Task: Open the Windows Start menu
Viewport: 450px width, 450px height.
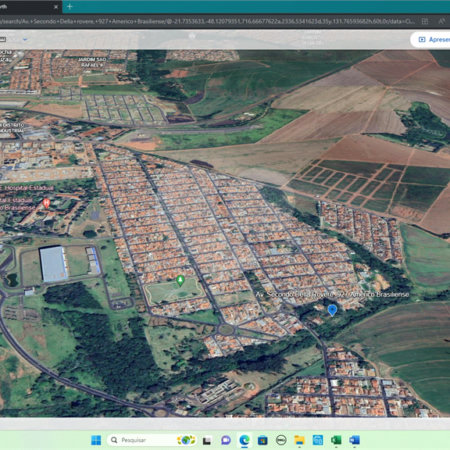Action: (x=96, y=440)
